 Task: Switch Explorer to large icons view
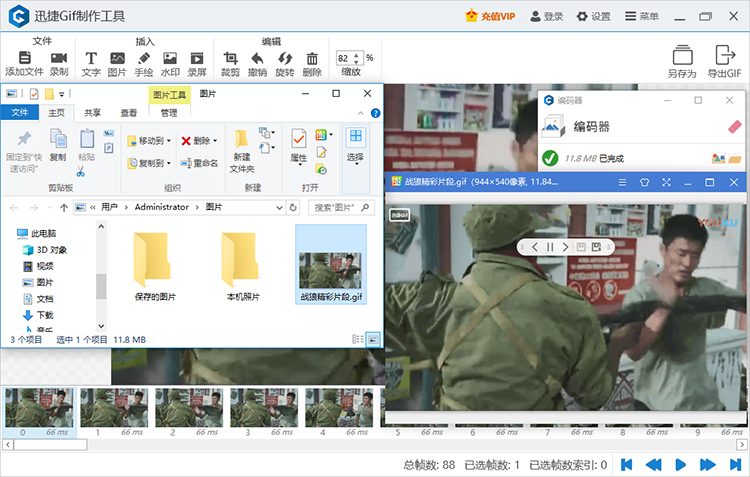point(374,339)
